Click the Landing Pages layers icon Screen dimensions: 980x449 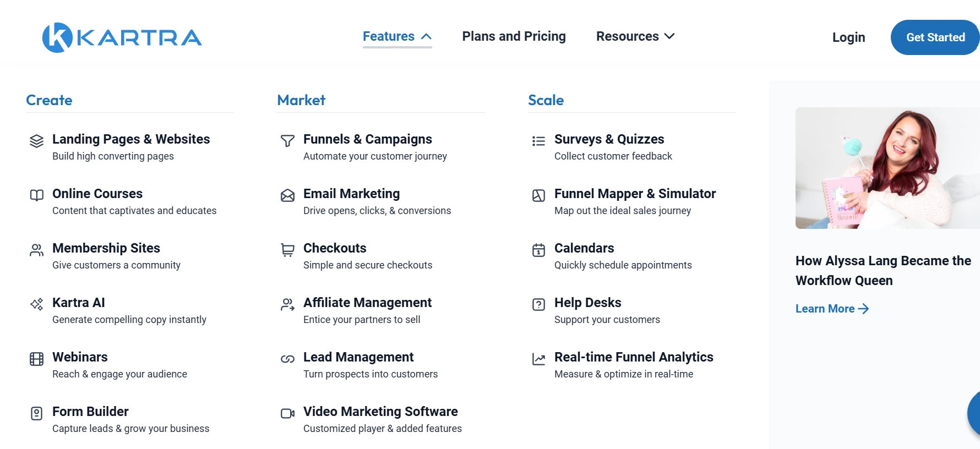pyautogui.click(x=36, y=141)
